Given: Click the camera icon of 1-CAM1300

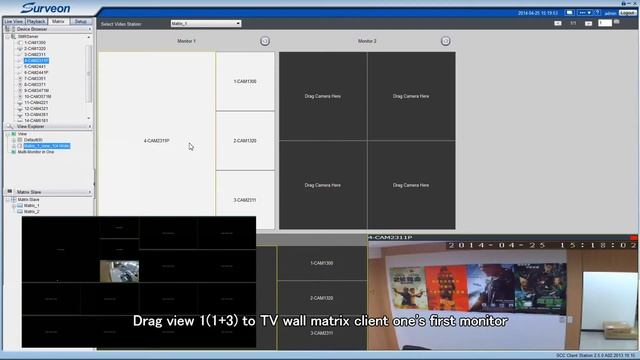Looking at the screenshot, I should coord(20,42).
